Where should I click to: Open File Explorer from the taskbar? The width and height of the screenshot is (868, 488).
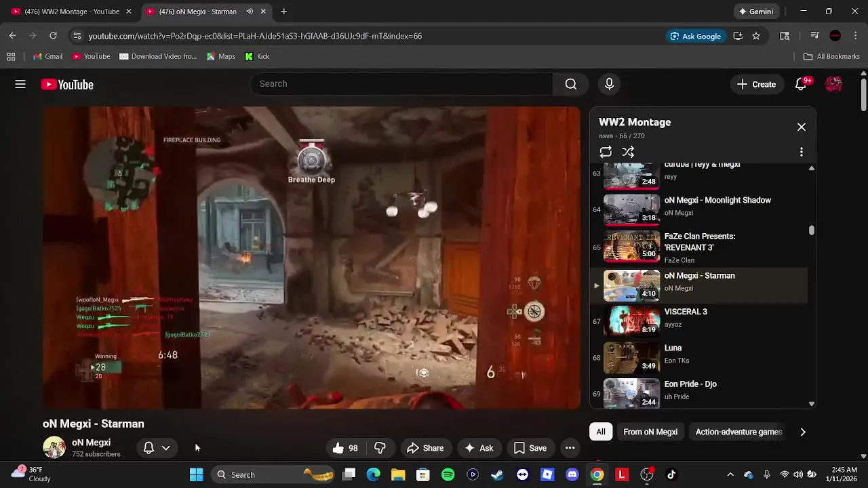[398, 474]
